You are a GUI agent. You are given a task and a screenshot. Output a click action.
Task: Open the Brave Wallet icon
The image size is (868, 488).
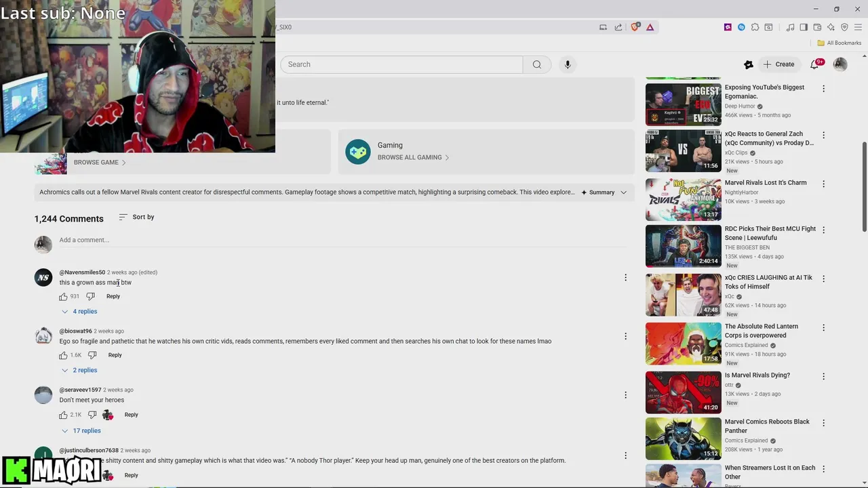[x=817, y=27]
